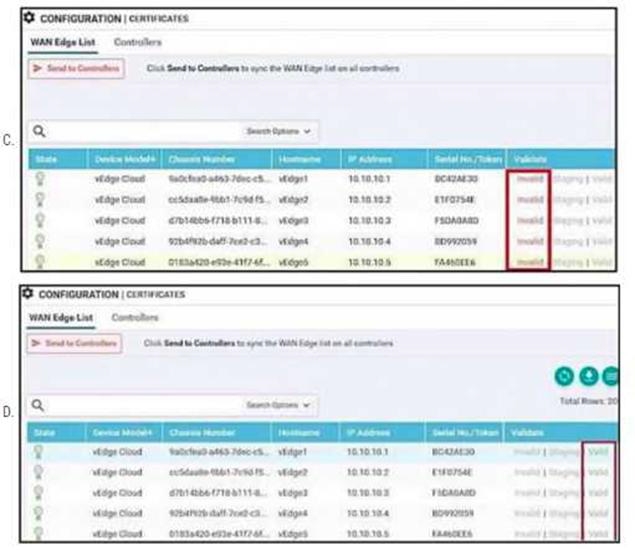This screenshot has width=635, height=550.
Task: Select hostname vEdge3 in panel C
Action: click(294, 220)
